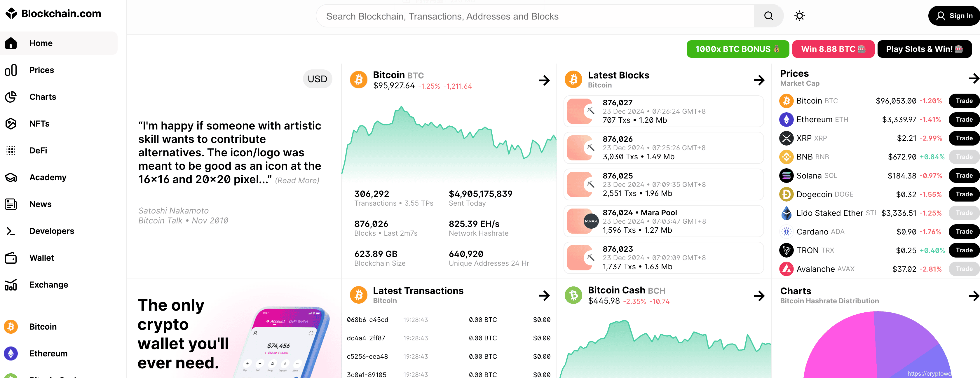980x378 pixels.
Task: Switch currency using the USD selector
Action: click(x=317, y=79)
